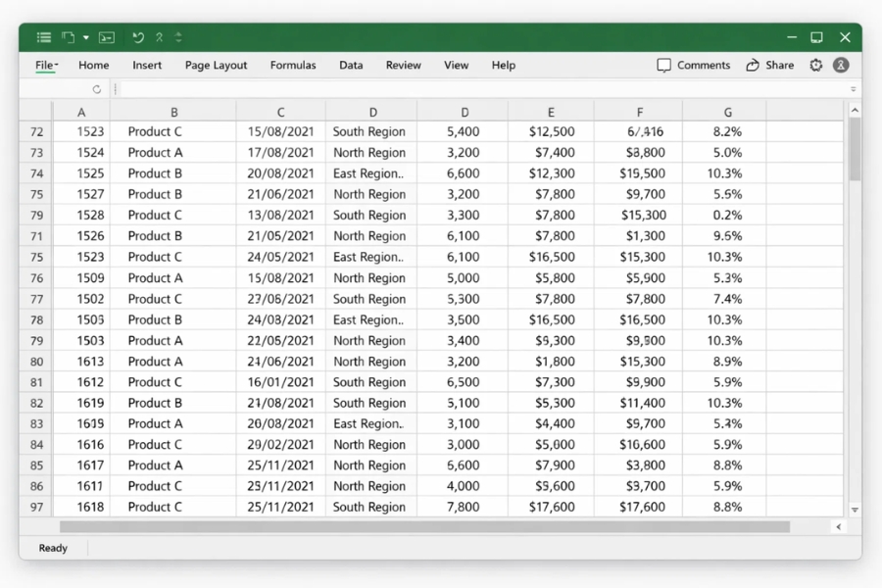
Task: Select the Page Layout tab
Action: coord(216,65)
